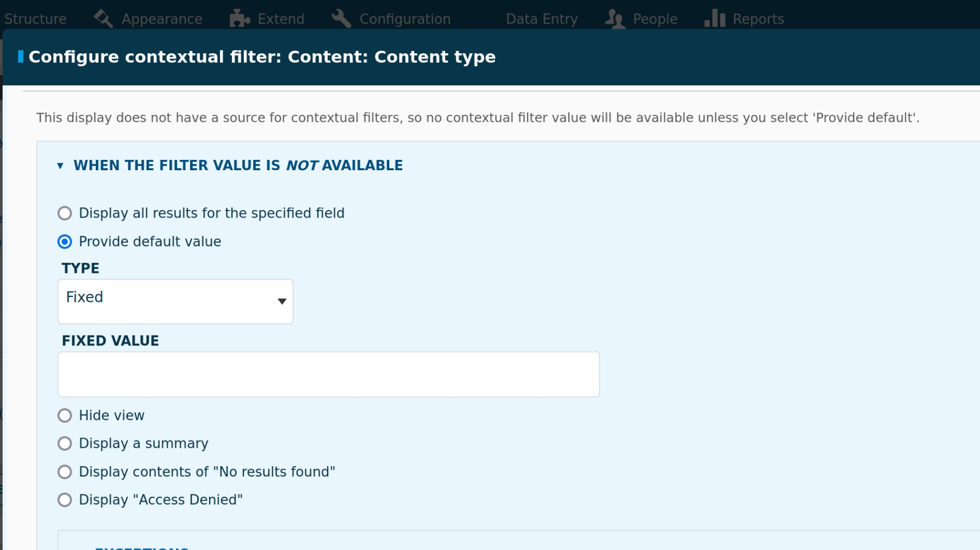
Task: Click the dropdown arrow in Type select
Action: coord(281,301)
